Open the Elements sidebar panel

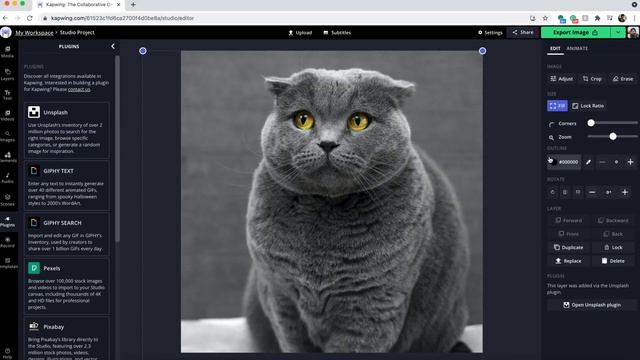7,157
